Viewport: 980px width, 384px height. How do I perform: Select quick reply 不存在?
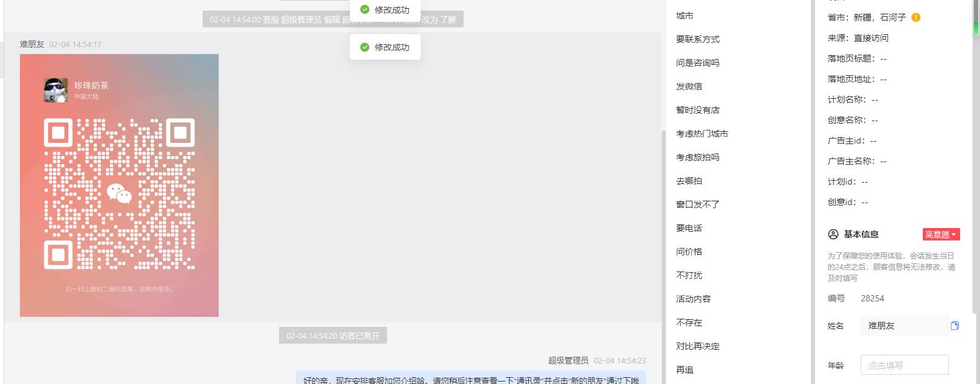tap(689, 322)
